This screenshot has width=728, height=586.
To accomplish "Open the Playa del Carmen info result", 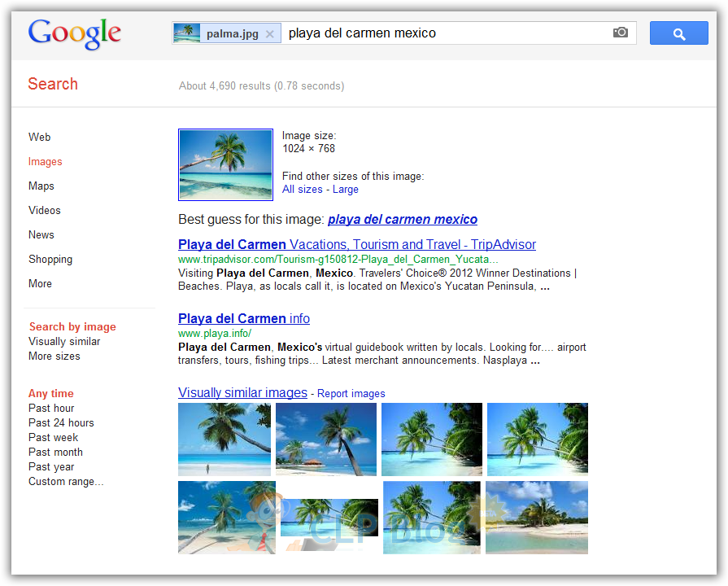I will pyautogui.click(x=244, y=319).
